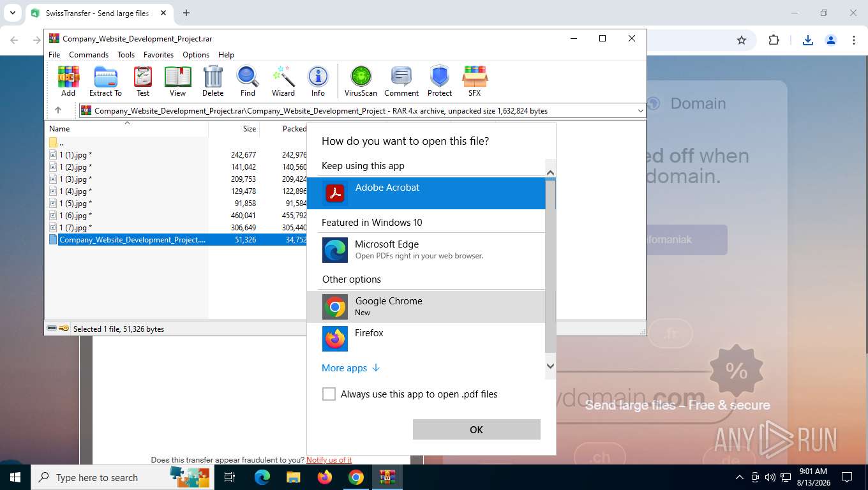Select Firefox to open the file
868x490 pixels.
coord(426,338)
